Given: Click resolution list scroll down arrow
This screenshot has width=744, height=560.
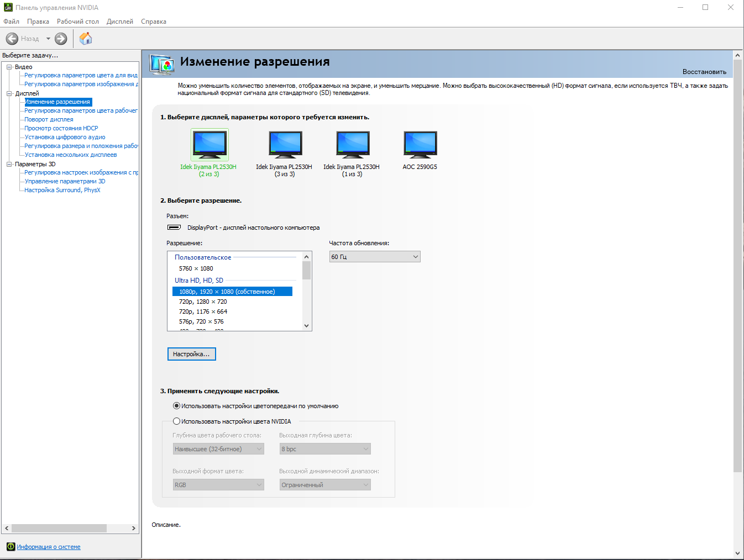Looking at the screenshot, I should point(307,326).
